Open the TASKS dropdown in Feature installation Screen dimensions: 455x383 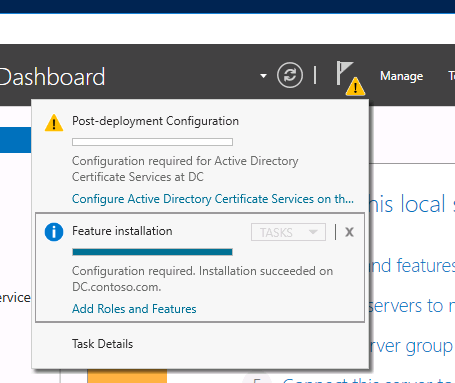(288, 232)
